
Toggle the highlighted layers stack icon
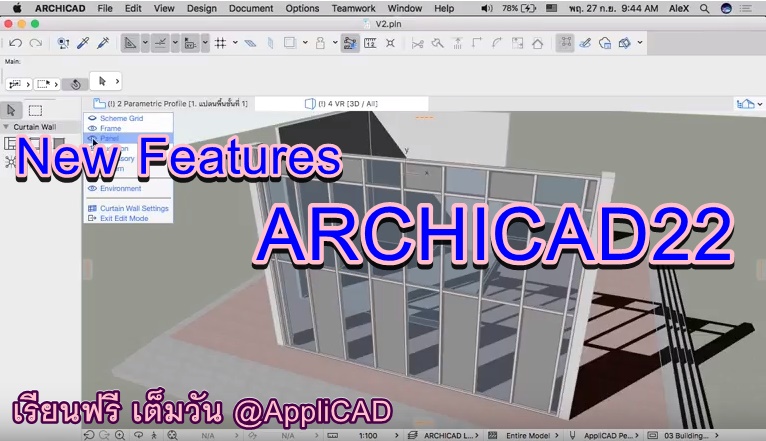[350, 43]
